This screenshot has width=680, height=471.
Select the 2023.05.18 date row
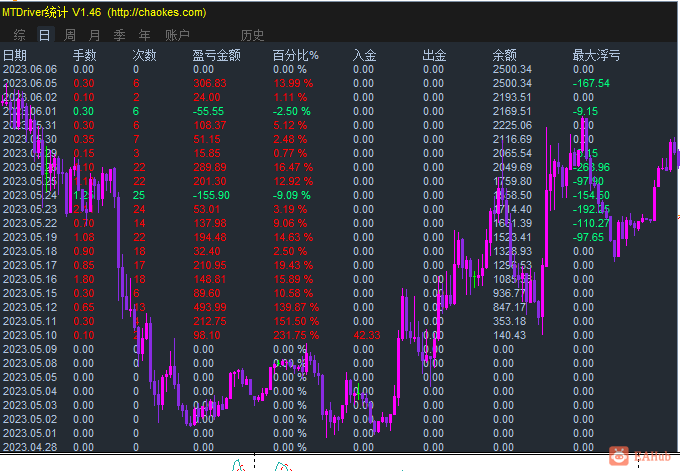tap(30, 251)
